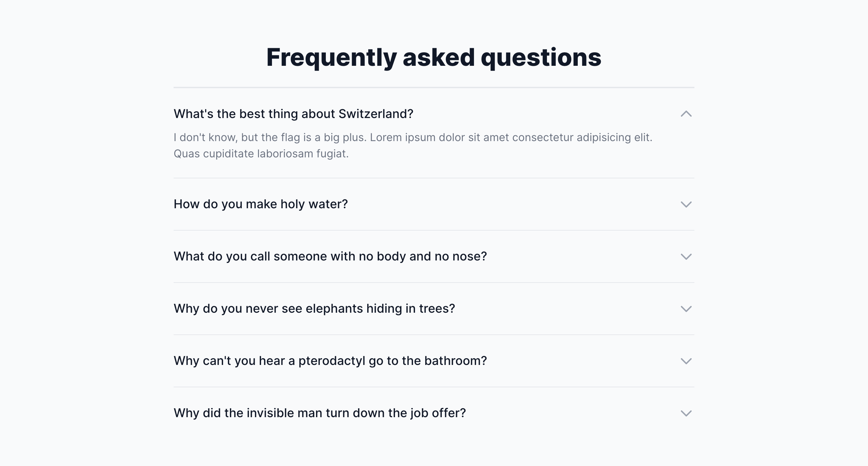Viewport: 868px width, 466px height.
Task: Toggle "What's the best thing about Switzerland?"
Action: pos(293,114)
